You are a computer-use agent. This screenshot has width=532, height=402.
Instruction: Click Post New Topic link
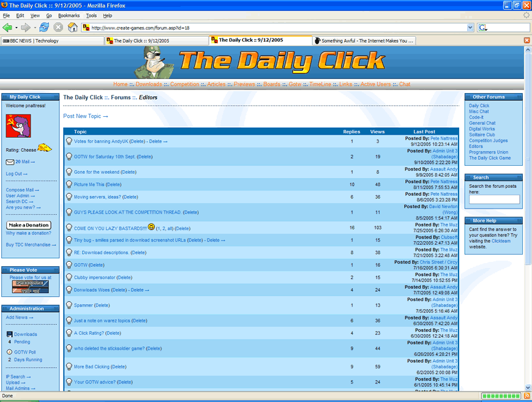[x=86, y=116]
